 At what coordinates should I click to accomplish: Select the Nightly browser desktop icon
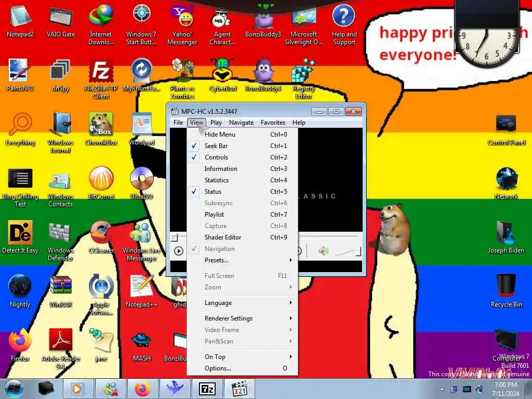tap(20, 291)
